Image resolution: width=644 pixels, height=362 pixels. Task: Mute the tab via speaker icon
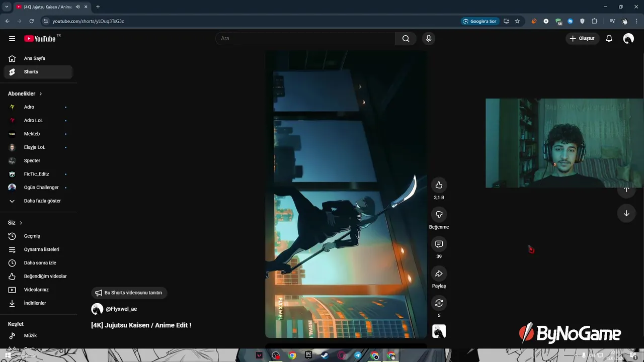tap(78, 7)
